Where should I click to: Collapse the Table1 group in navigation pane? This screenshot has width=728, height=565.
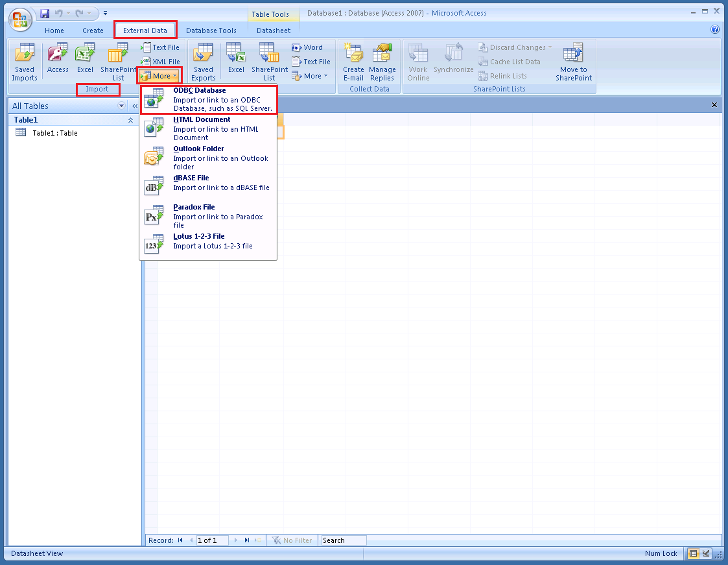point(129,119)
